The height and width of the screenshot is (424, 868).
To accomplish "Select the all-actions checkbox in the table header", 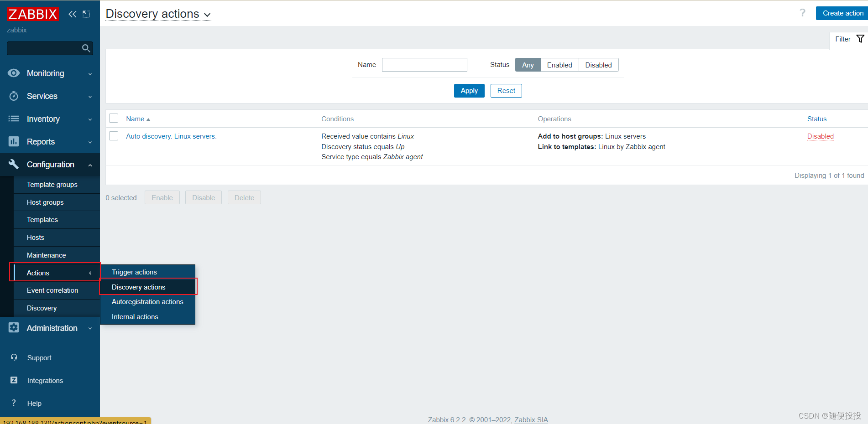I will coord(114,119).
